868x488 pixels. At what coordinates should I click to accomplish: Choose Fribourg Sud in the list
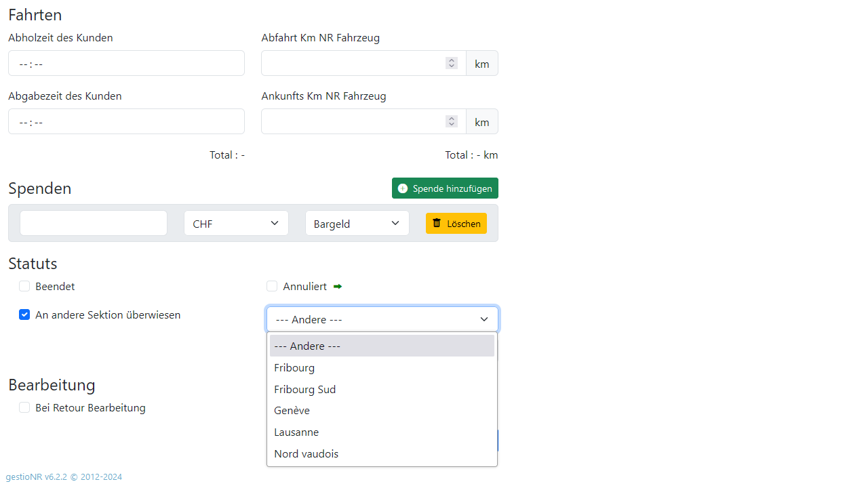tap(304, 389)
